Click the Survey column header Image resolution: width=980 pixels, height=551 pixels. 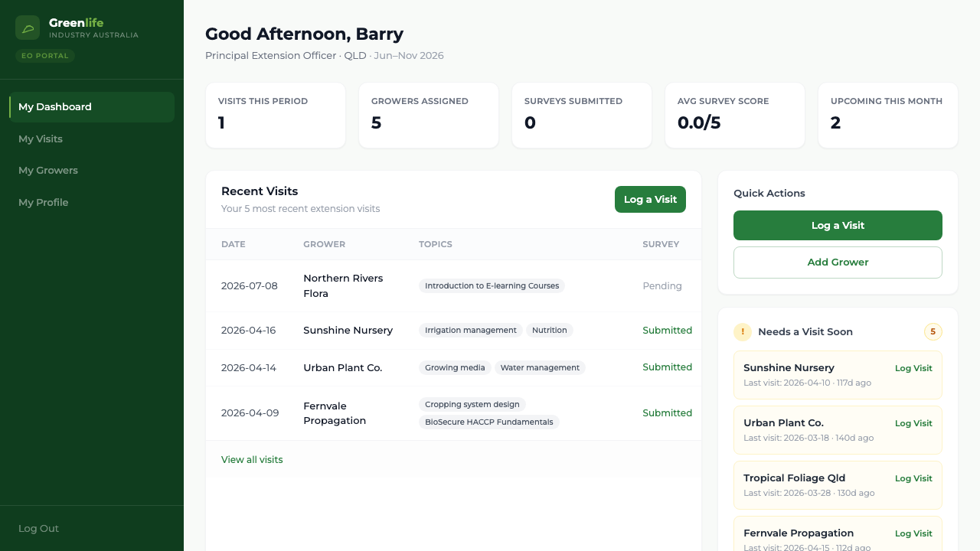[661, 244]
